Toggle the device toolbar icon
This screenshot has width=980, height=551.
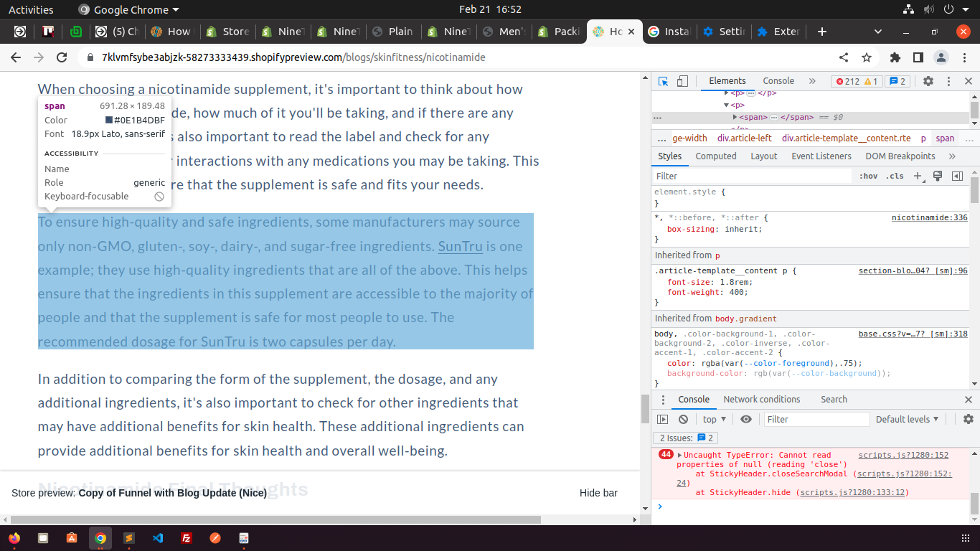[x=682, y=81]
